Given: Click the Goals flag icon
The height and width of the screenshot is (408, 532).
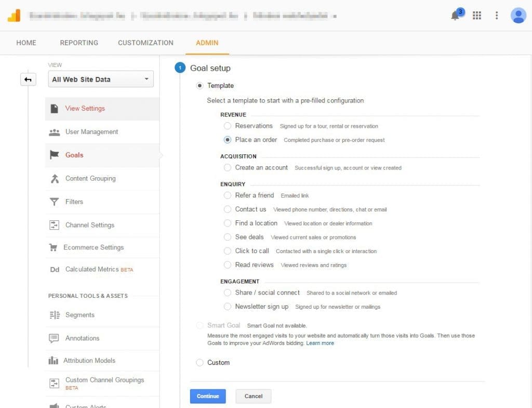Looking at the screenshot, I should coord(54,155).
